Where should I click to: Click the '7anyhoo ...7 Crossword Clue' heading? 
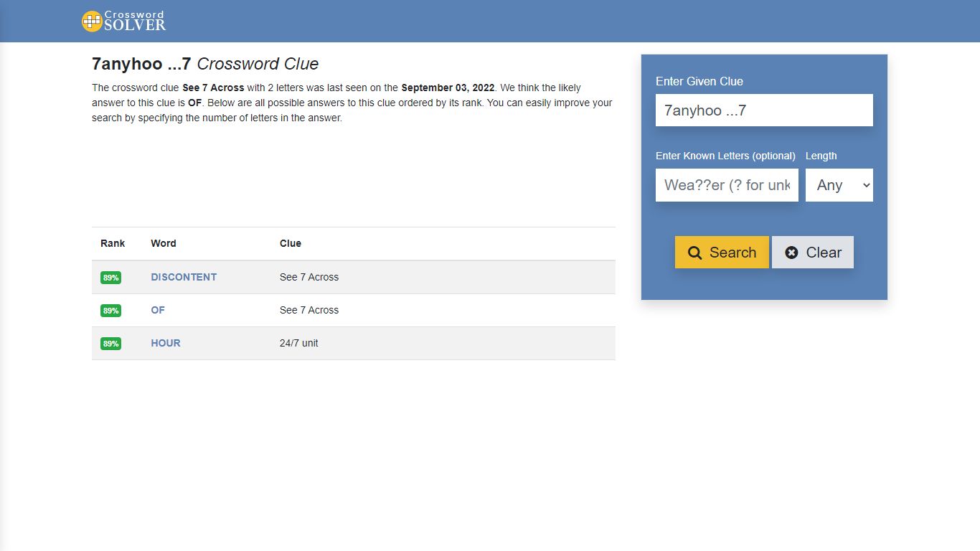coord(205,64)
